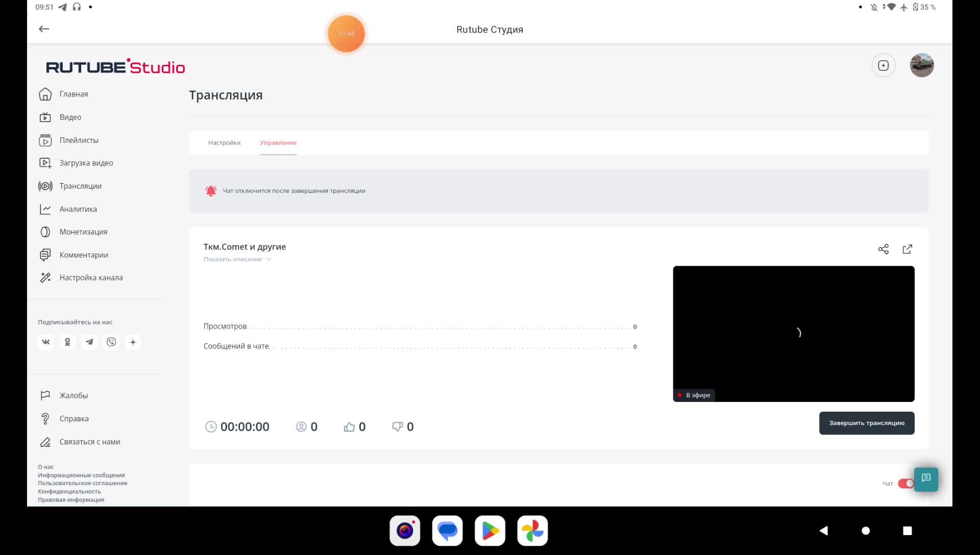Viewport: 980px width, 555px height.
Task: Open the floating chat widget button
Action: coord(926,478)
